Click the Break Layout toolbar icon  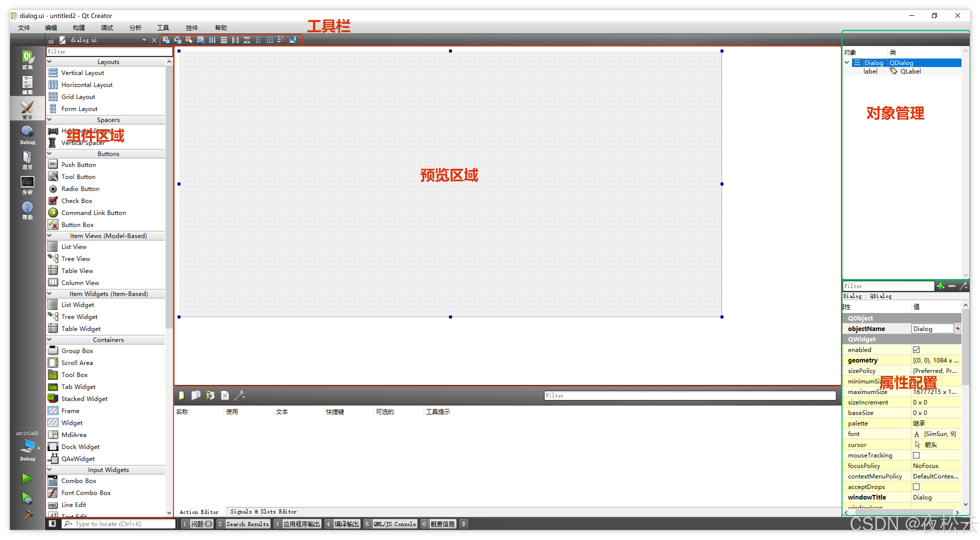click(281, 40)
